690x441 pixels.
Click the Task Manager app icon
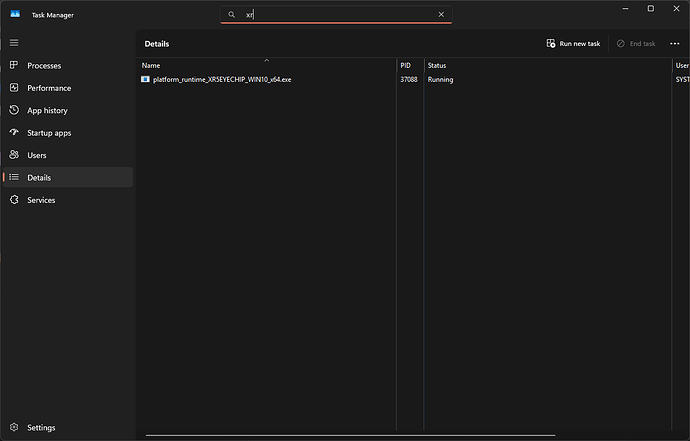coord(15,14)
